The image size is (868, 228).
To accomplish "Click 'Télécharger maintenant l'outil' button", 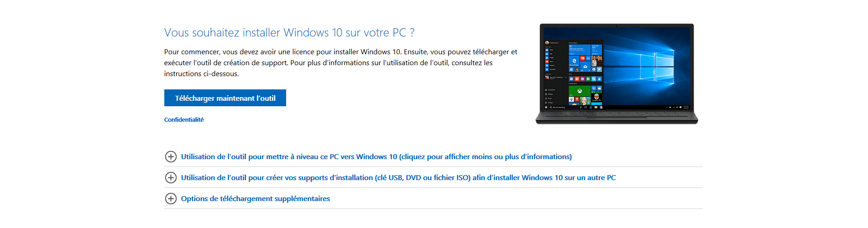I will click(x=225, y=98).
